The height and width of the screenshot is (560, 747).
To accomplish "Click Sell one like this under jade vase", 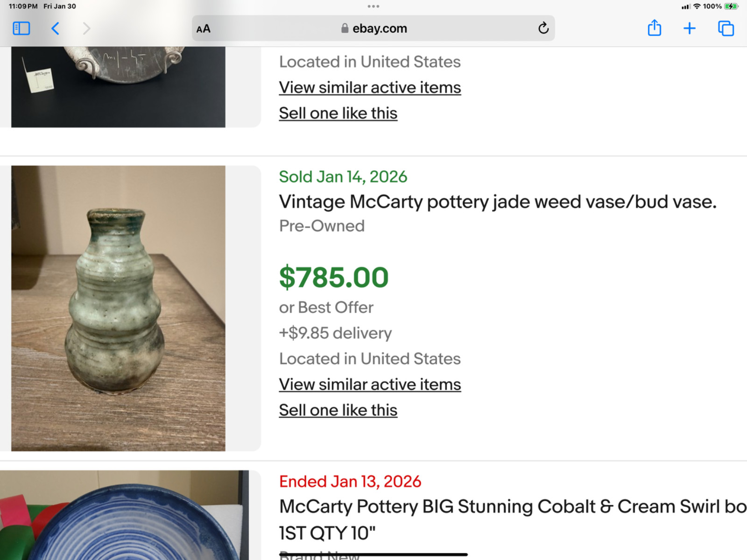I will pyautogui.click(x=338, y=410).
